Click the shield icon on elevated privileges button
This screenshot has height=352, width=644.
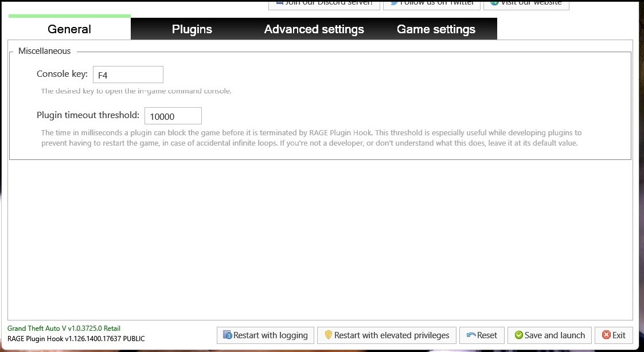pos(328,335)
